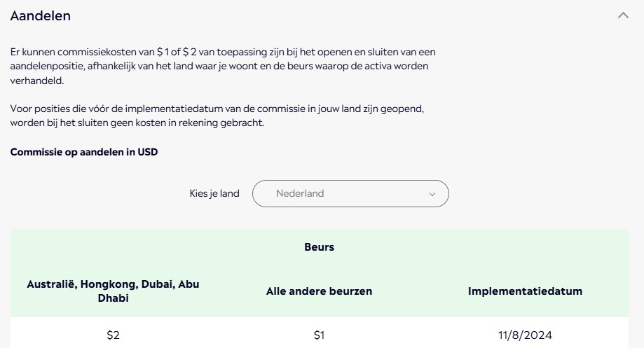This screenshot has width=644, height=348.
Task: Click the 'Kies je land' label
Action: 214,194
